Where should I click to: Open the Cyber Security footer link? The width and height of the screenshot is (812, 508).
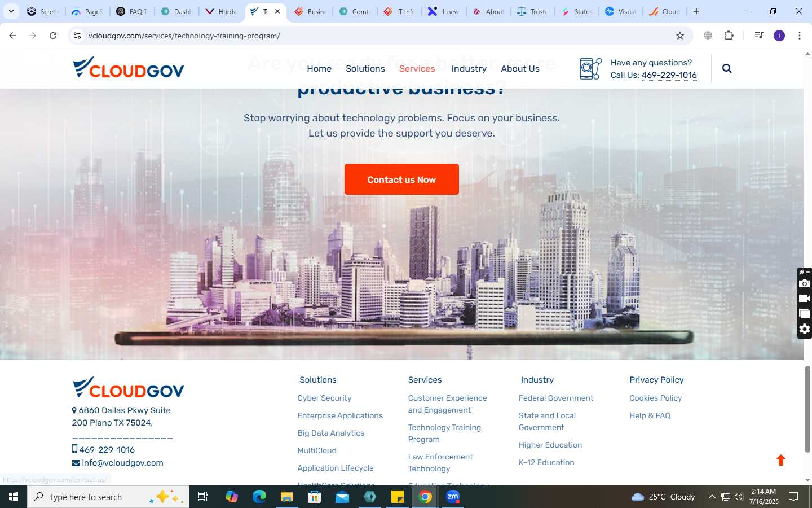pyautogui.click(x=324, y=398)
